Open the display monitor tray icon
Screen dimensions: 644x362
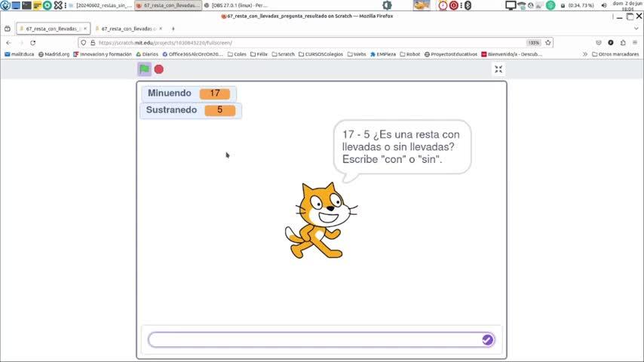[x=511, y=5]
